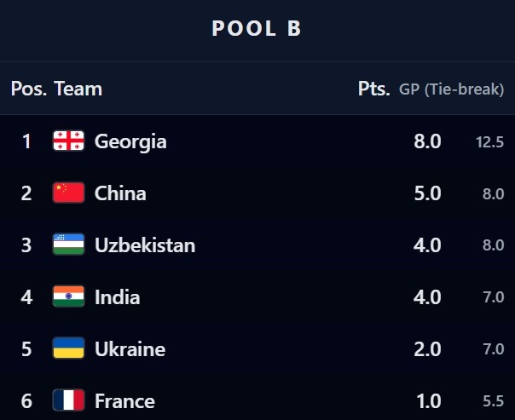Click the China flag icon

[x=68, y=193]
